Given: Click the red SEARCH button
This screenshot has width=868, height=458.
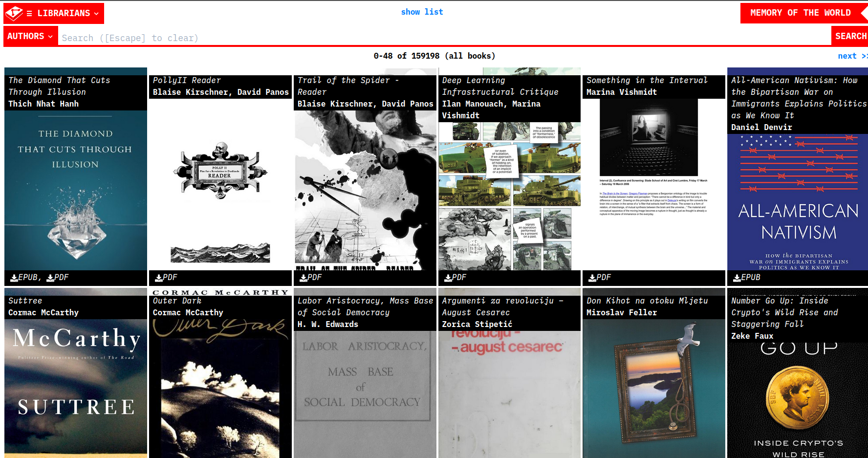Looking at the screenshot, I should [x=850, y=36].
